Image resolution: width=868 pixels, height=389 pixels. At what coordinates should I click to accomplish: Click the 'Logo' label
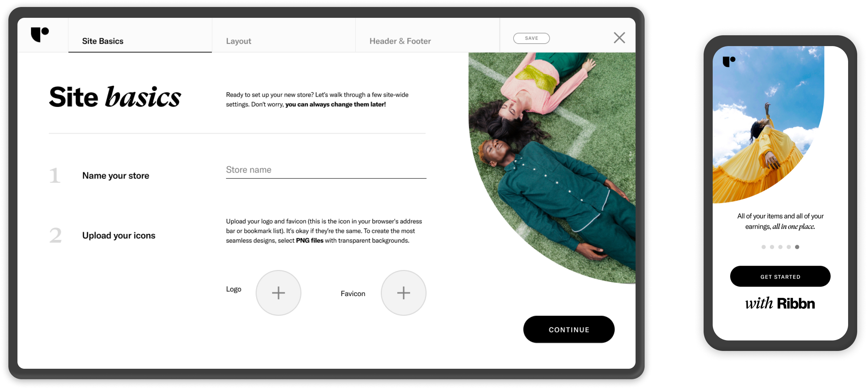click(x=233, y=289)
